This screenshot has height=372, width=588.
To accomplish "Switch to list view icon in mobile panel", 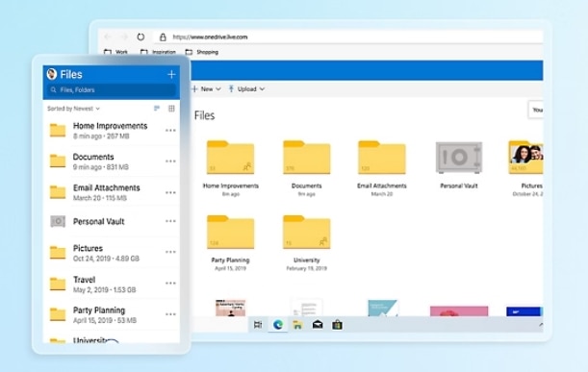I will (x=157, y=109).
